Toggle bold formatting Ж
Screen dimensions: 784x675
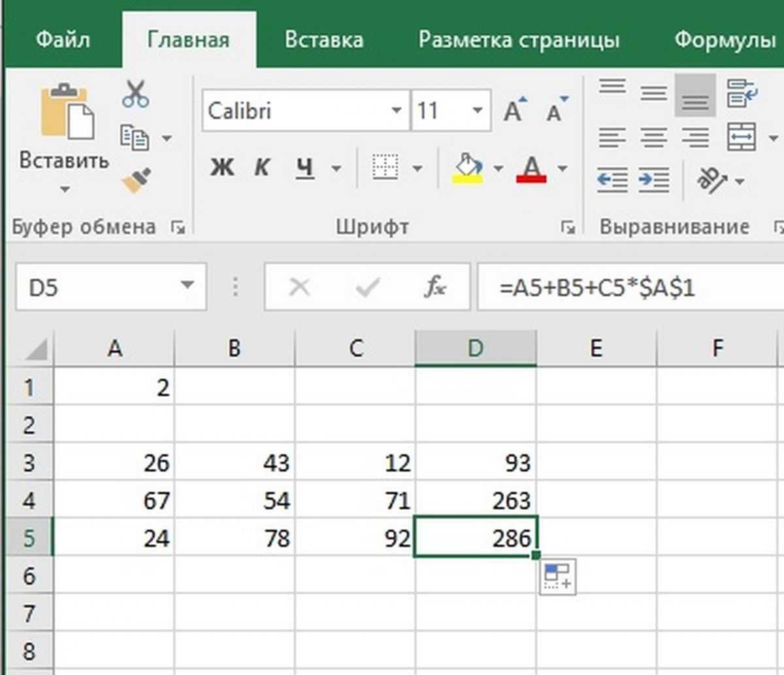(x=221, y=168)
